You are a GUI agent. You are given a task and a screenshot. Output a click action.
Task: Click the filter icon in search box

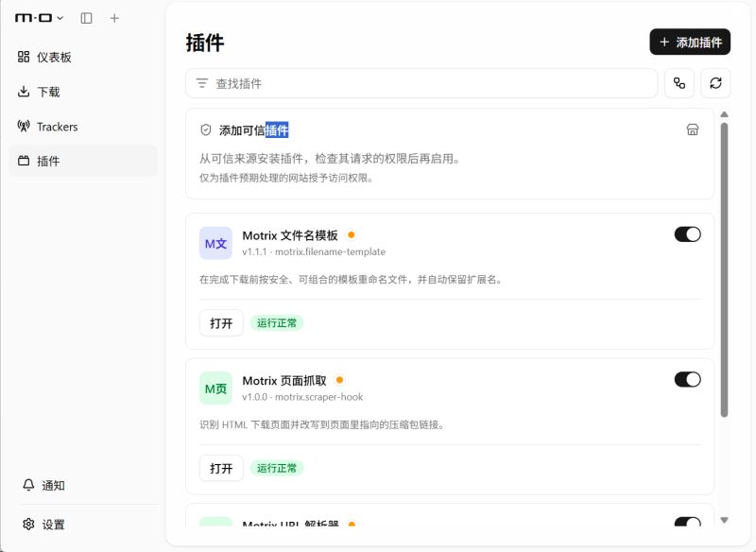[x=202, y=83]
